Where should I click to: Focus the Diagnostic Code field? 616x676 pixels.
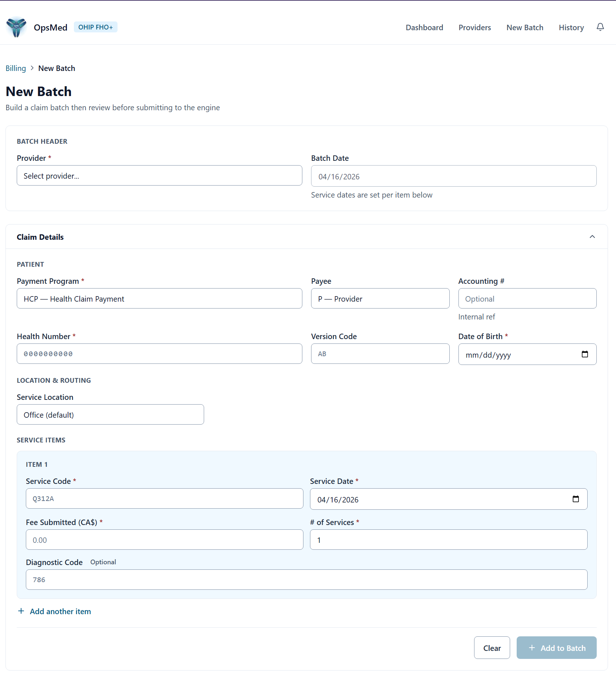pos(307,580)
